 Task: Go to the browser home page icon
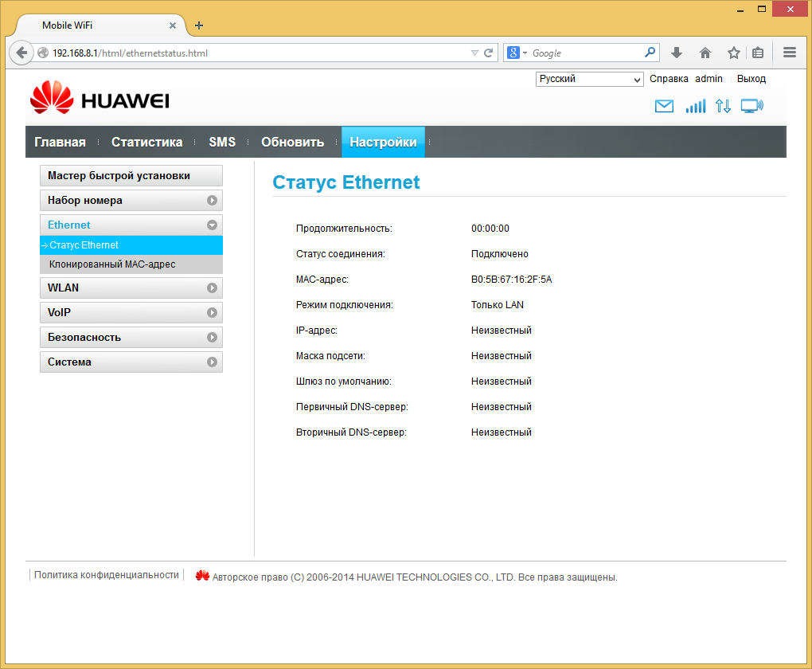click(x=705, y=53)
